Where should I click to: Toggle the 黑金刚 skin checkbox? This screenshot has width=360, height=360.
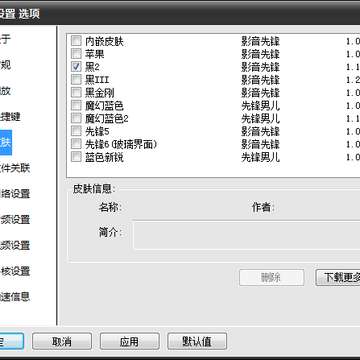tap(76, 92)
